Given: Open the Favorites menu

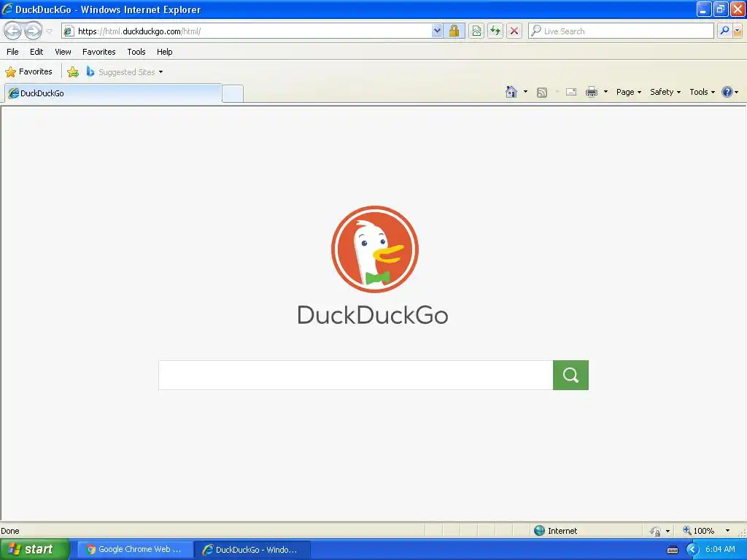Looking at the screenshot, I should point(99,52).
